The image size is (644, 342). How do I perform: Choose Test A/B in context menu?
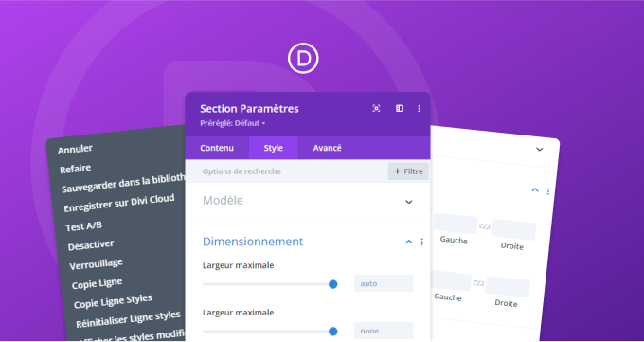click(83, 226)
